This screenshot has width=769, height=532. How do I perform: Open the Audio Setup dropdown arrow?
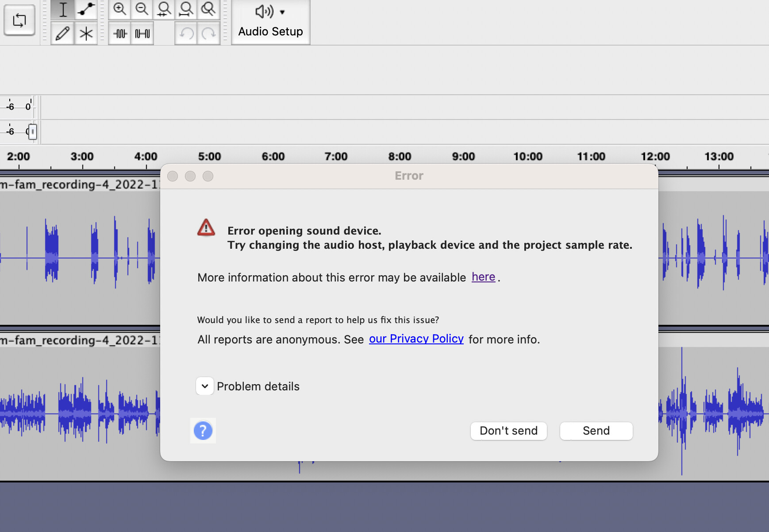pyautogui.click(x=282, y=13)
